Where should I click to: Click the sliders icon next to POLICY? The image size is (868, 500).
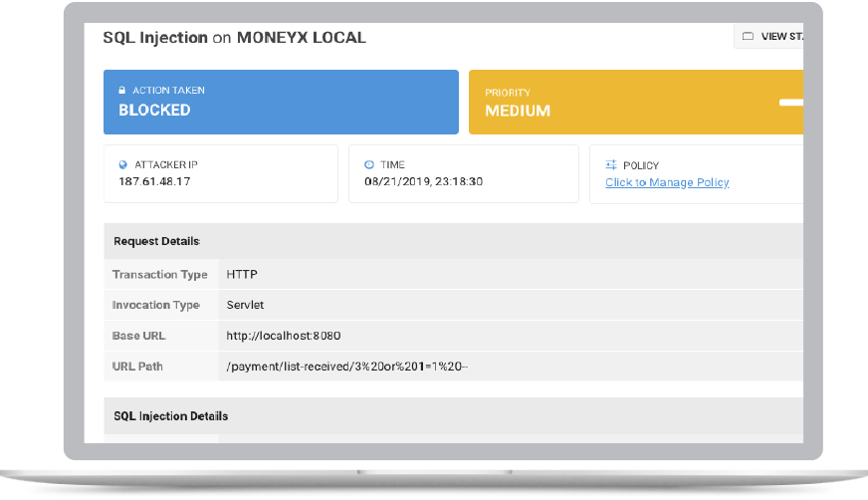[x=611, y=165]
